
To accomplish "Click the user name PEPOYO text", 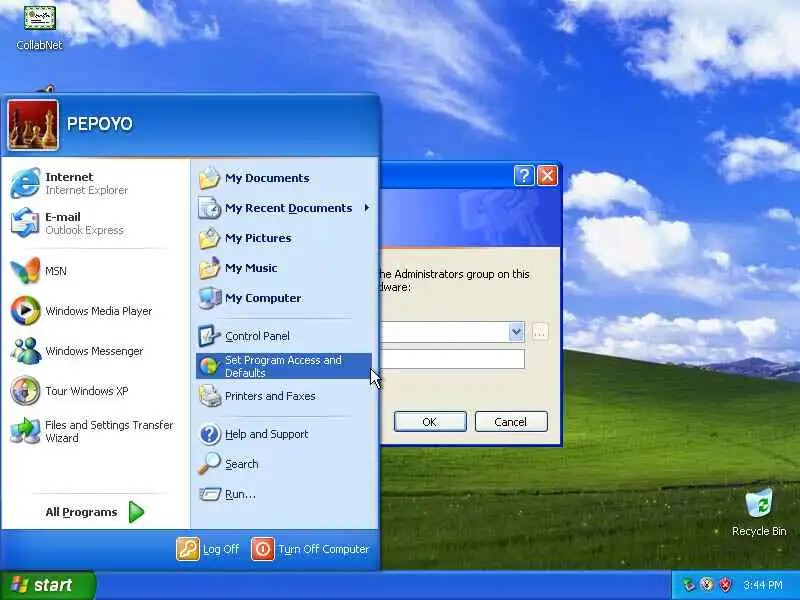I will [x=99, y=124].
